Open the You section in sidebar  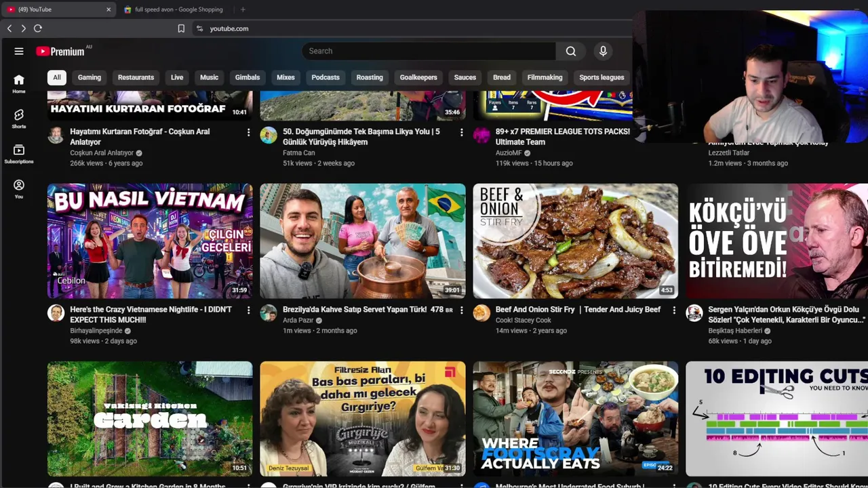tap(19, 189)
